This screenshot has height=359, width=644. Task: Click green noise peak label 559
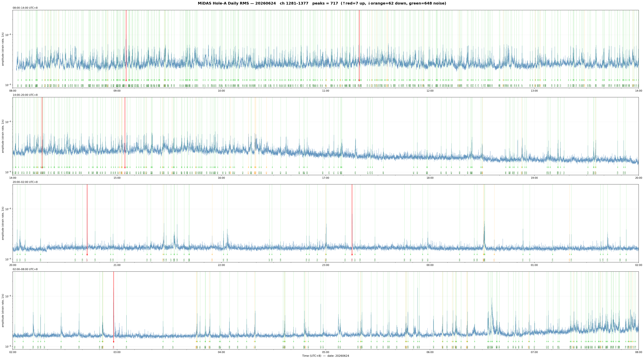375,260
